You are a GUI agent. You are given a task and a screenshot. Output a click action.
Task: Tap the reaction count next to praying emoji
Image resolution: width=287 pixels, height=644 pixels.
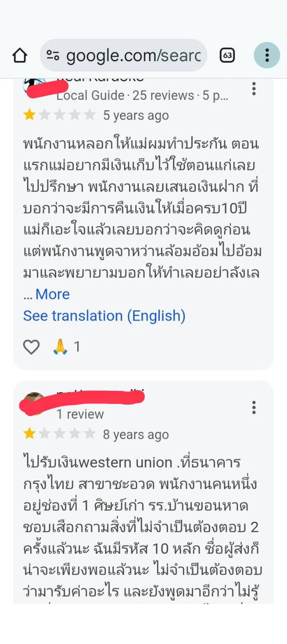77,347
